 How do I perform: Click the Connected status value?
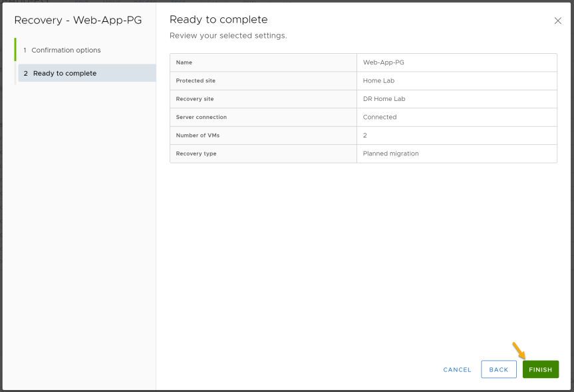click(x=380, y=117)
